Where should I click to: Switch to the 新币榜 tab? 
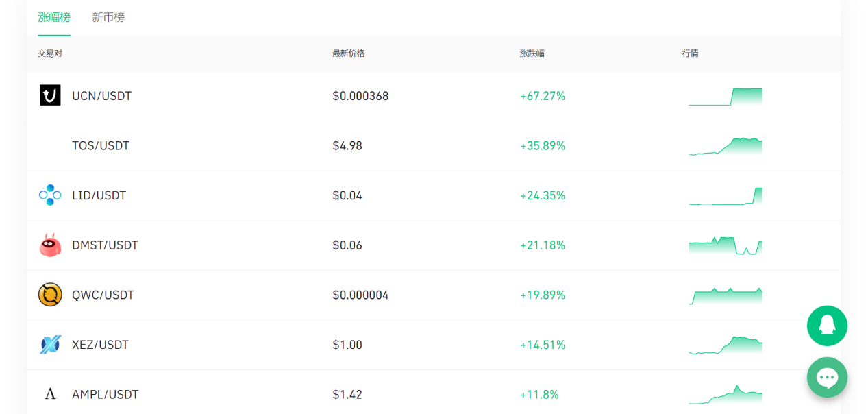point(108,17)
